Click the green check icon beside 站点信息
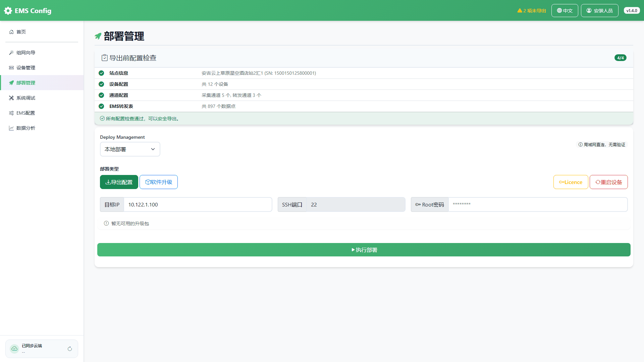This screenshot has height=362, width=644. tap(101, 73)
